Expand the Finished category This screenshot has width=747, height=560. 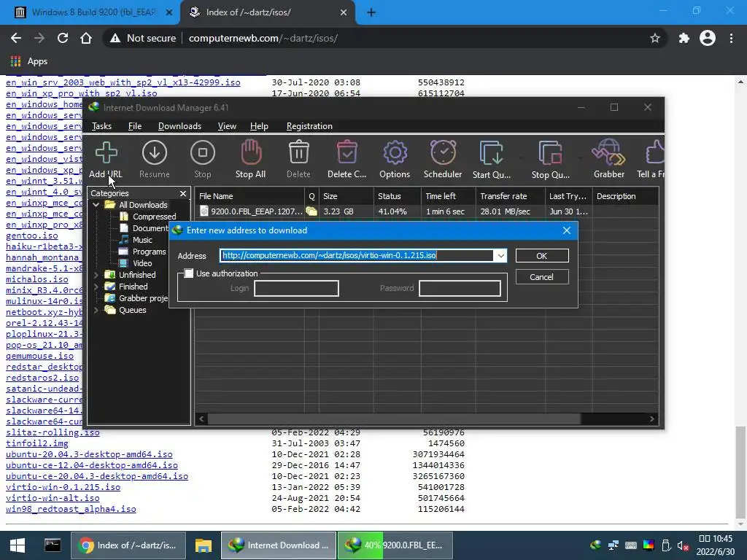coord(96,287)
